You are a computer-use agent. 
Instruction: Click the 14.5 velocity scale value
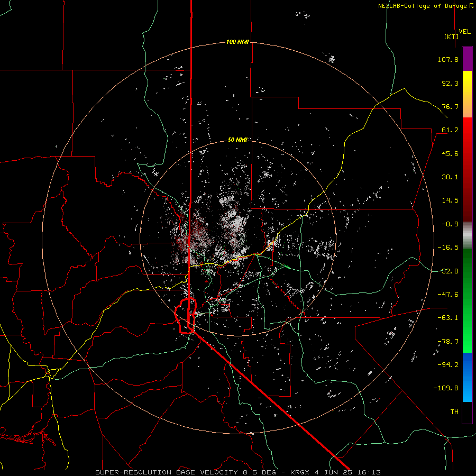point(450,200)
